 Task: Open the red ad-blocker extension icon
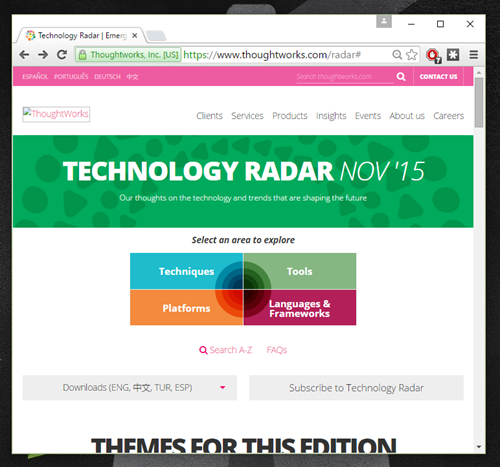(x=433, y=55)
